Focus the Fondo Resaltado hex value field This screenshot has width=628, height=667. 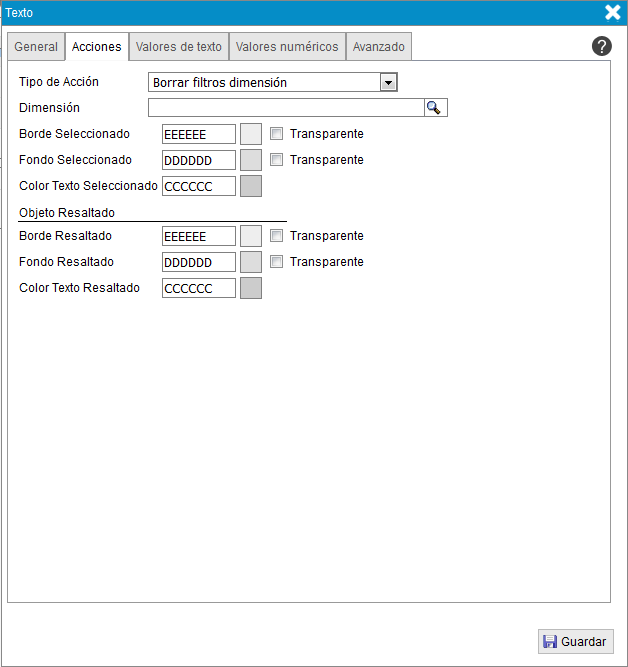(198, 262)
